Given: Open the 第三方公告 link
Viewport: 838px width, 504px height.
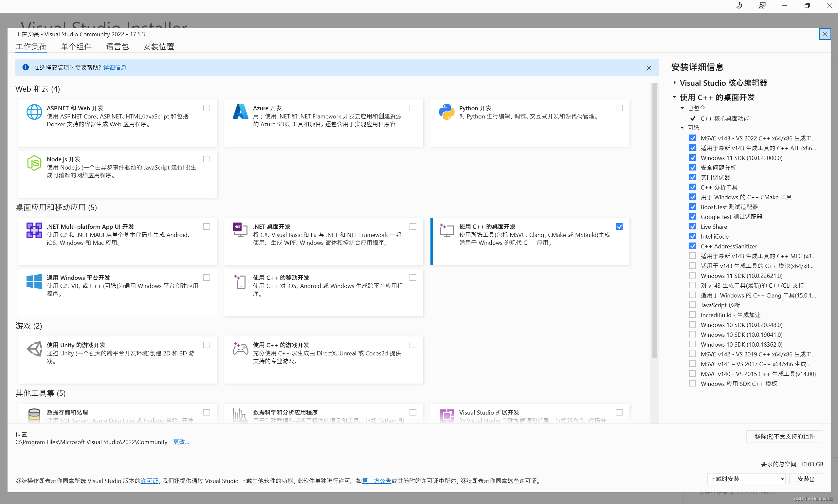Looking at the screenshot, I should click(x=376, y=481).
